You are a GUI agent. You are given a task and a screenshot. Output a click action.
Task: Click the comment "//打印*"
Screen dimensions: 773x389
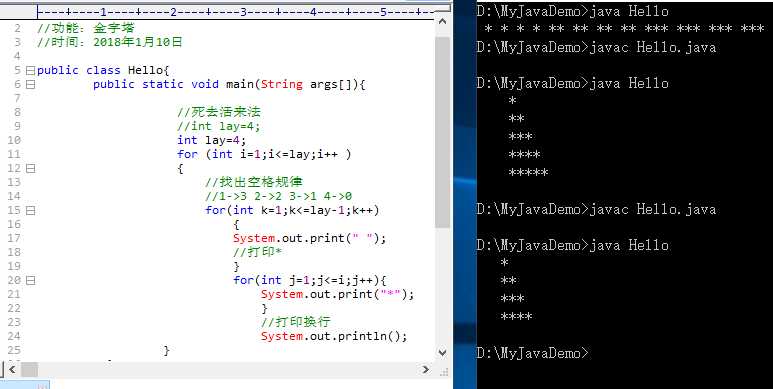coord(257,252)
